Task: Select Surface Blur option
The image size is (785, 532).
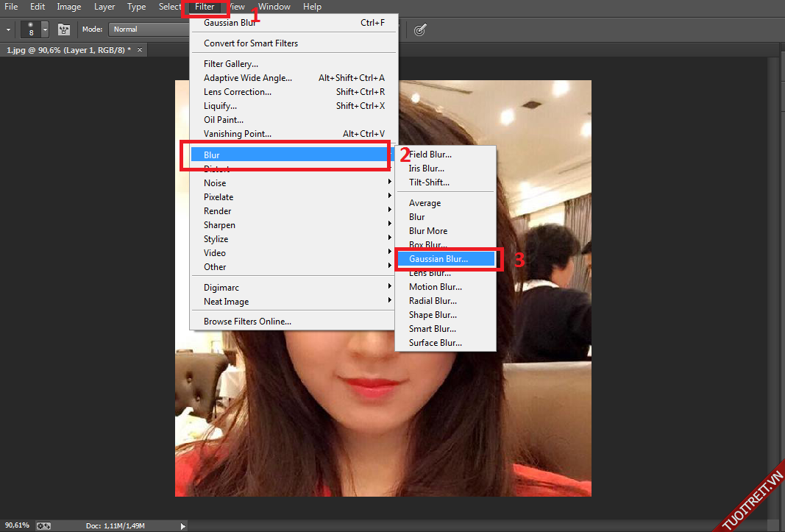Action: pyautogui.click(x=436, y=343)
